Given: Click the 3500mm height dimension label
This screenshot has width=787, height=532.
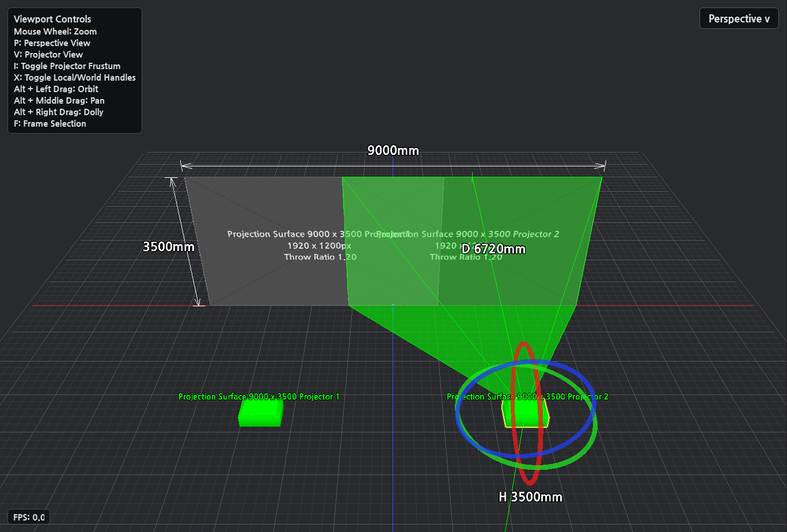Looking at the screenshot, I should (x=169, y=246).
